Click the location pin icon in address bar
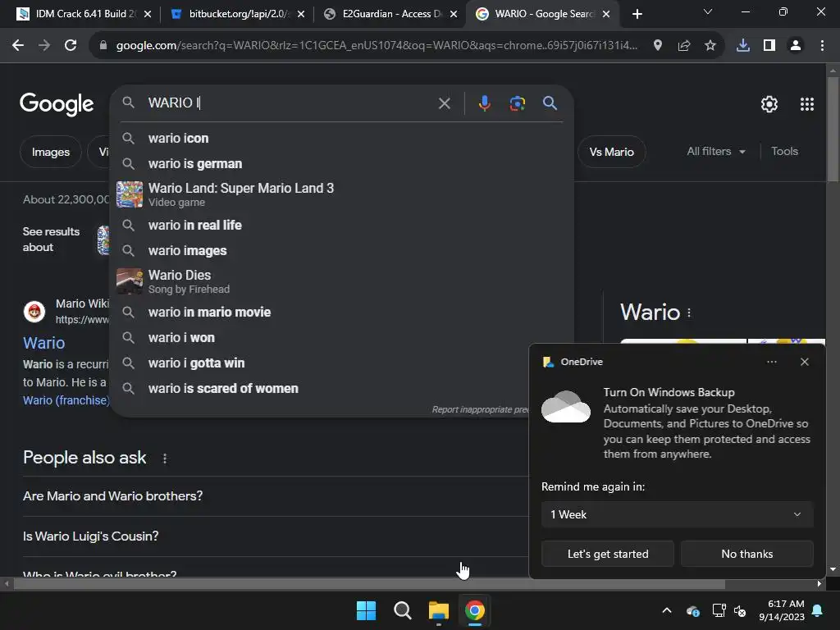This screenshot has height=630, width=840. click(x=658, y=46)
